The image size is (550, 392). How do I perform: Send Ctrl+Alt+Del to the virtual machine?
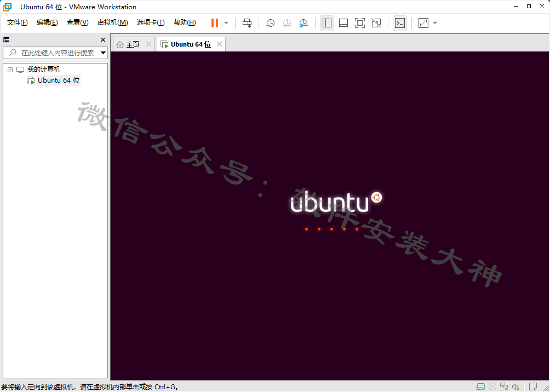(247, 23)
